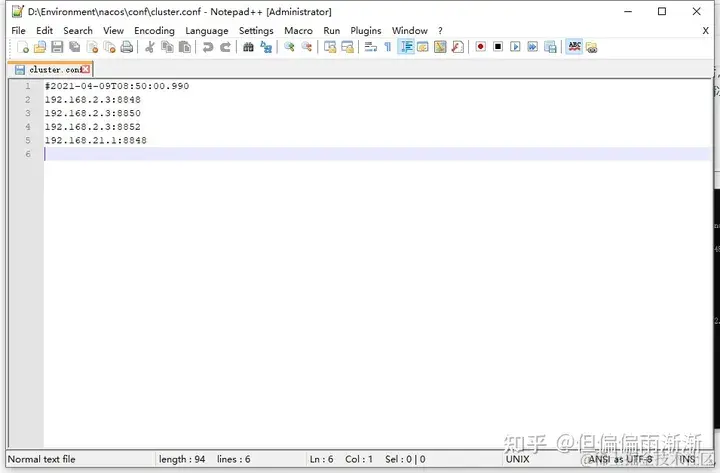Undo the last action via toolbar
This screenshot has width=720, height=473.
[x=208, y=47]
